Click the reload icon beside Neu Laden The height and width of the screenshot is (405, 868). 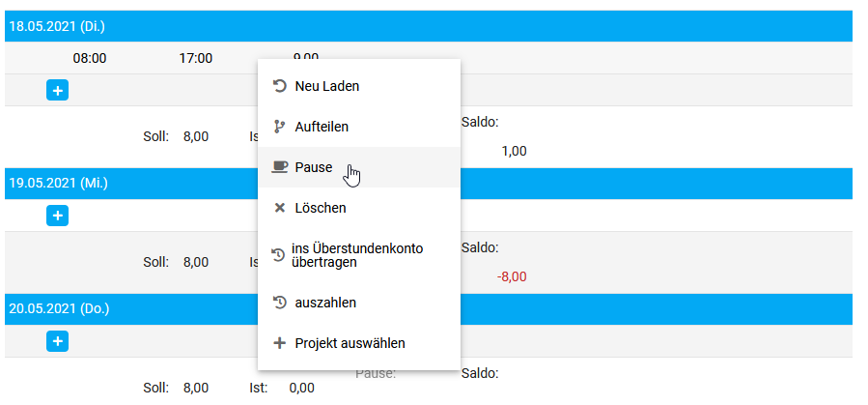280,86
